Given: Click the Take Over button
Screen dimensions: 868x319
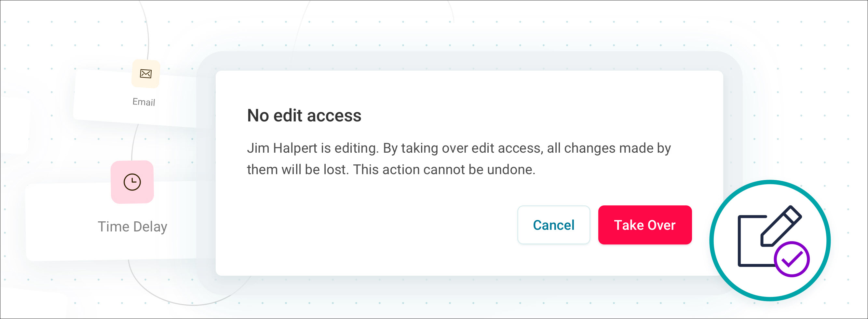Looking at the screenshot, I should [x=644, y=225].
